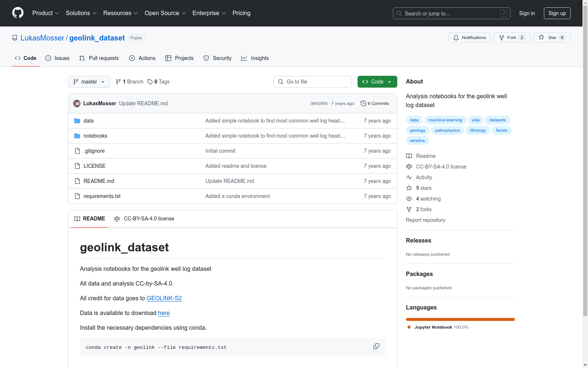Open the LukasMosser owner profile link
588x368 pixels.
(x=42, y=38)
